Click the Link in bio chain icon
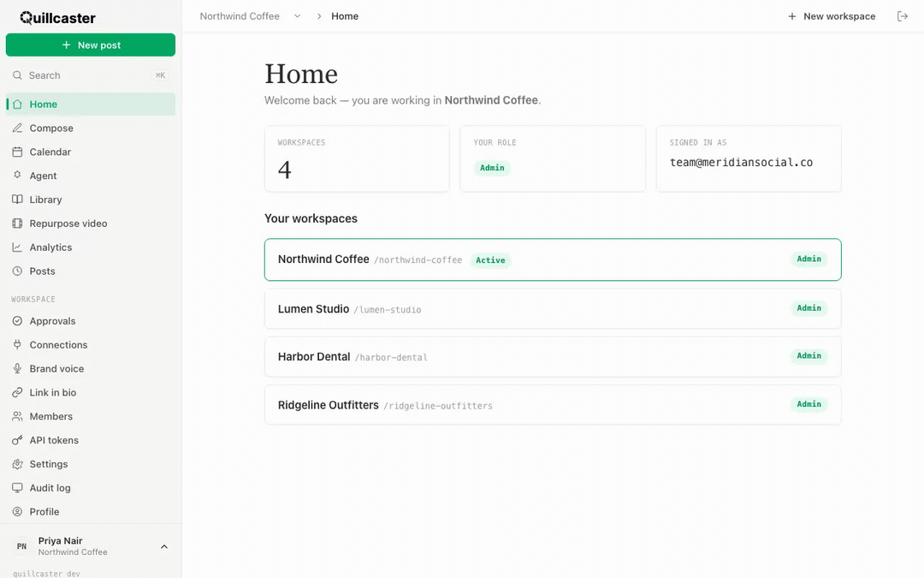Image resolution: width=924 pixels, height=578 pixels. [x=17, y=392]
